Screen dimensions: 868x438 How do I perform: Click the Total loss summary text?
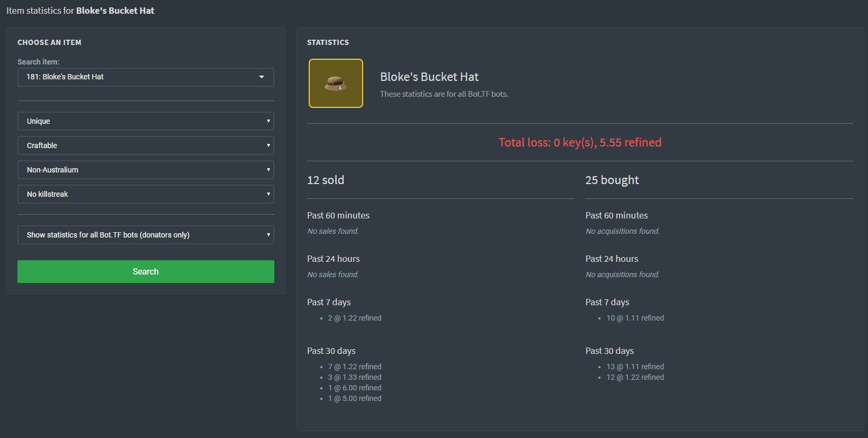pyautogui.click(x=580, y=142)
